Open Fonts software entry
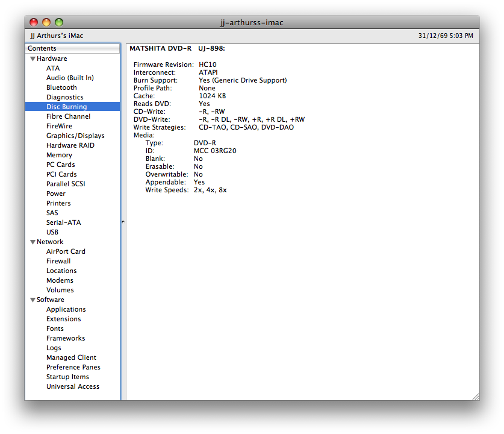The width and height of the screenshot is (504, 434). pyautogui.click(x=55, y=329)
